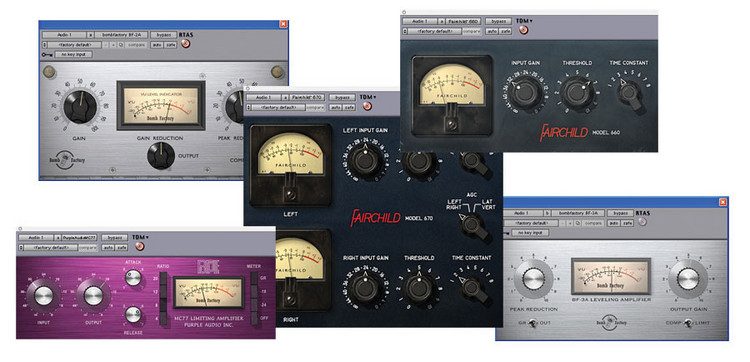Toggle compare in the BF-2A window
This screenshot has width=750, height=362.
(x=136, y=45)
